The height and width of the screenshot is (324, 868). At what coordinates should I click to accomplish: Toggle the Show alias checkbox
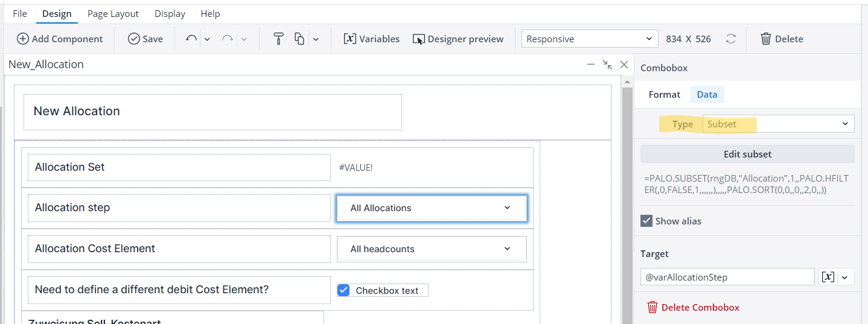[646, 221]
